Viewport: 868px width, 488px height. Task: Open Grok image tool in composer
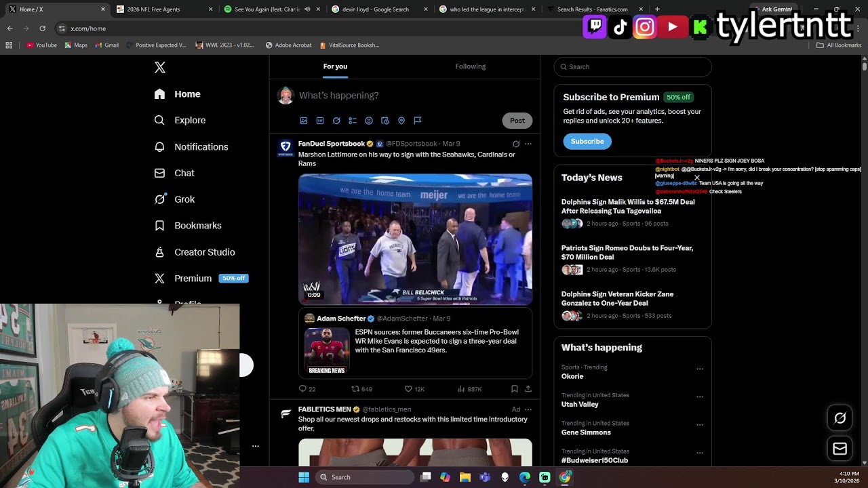coord(336,121)
